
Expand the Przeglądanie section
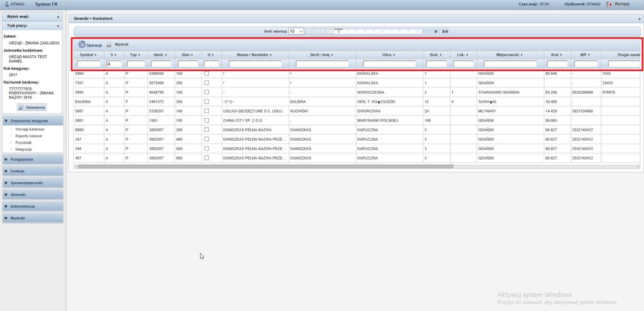pyautogui.click(x=33, y=159)
